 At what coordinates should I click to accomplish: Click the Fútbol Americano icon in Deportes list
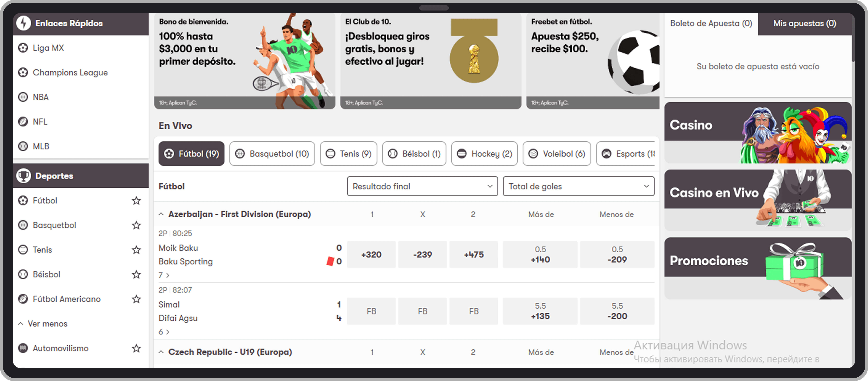(x=23, y=299)
